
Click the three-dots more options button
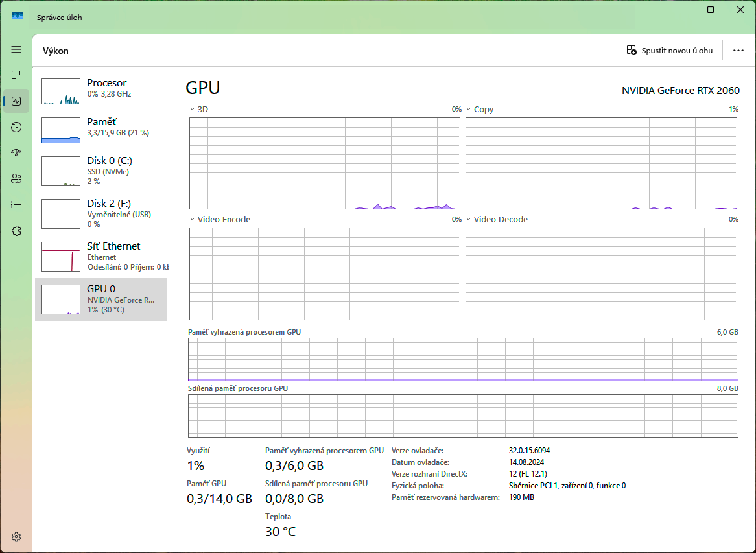pyautogui.click(x=738, y=51)
